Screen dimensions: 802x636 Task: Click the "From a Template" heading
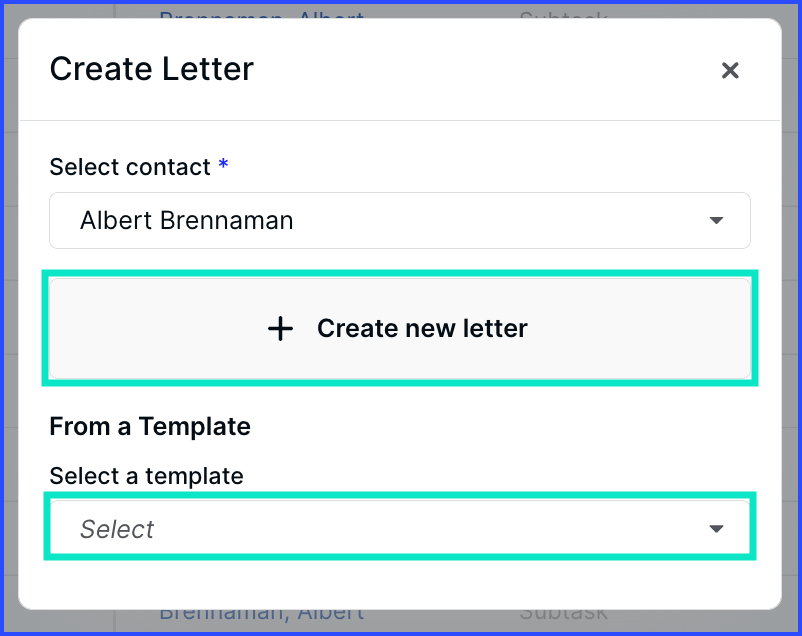(150, 427)
